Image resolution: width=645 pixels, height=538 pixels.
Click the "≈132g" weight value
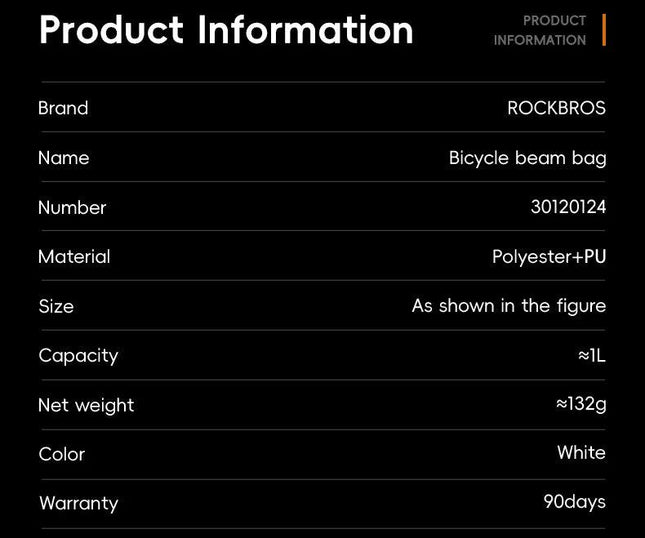coord(581,404)
